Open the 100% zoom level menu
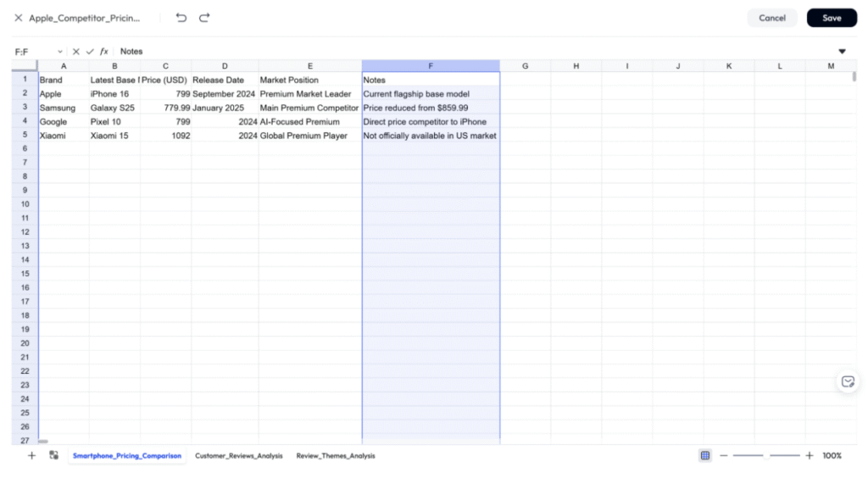This screenshot has height=479, width=868. [832, 456]
